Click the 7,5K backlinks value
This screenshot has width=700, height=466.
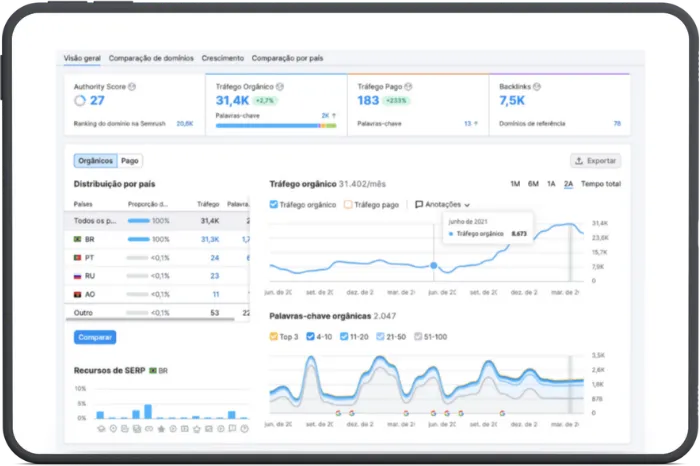pos(512,100)
